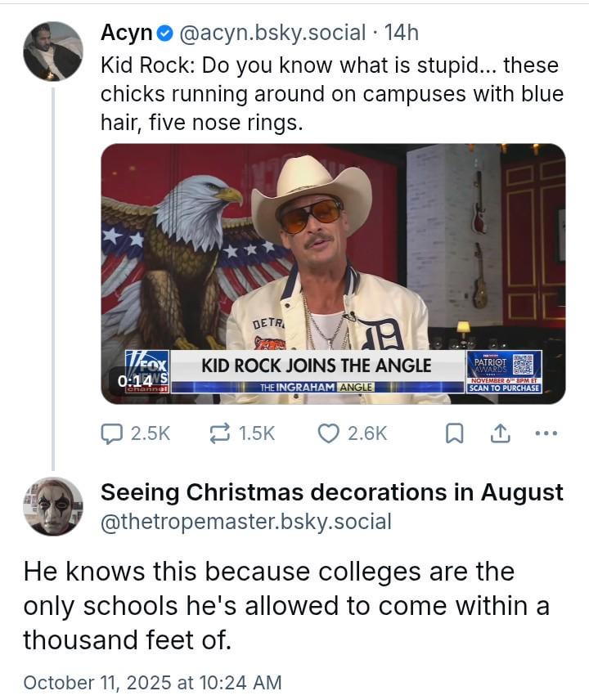
Task: Click Acyn's Kid Rock quote post text
Action: (331, 94)
